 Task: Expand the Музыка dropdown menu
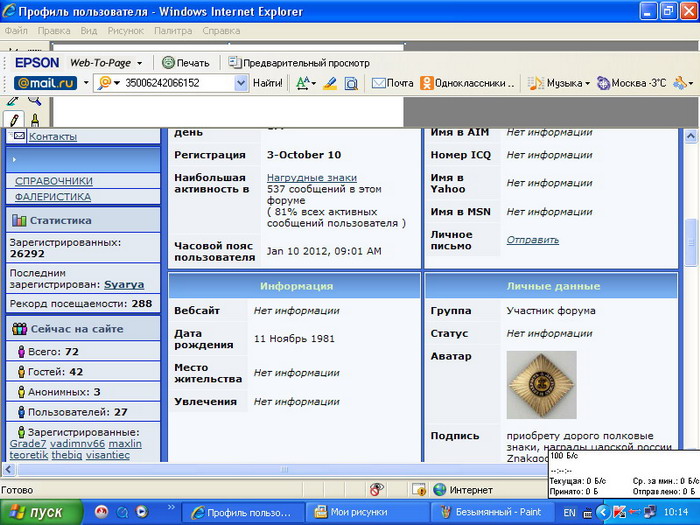[587, 83]
